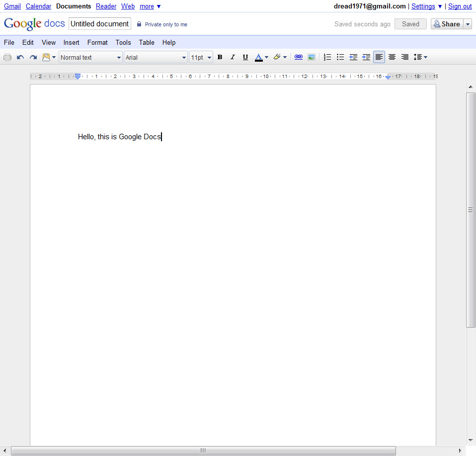Click the dread1971@gmail.com account text

pyautogui.click(x=370, y=6)
